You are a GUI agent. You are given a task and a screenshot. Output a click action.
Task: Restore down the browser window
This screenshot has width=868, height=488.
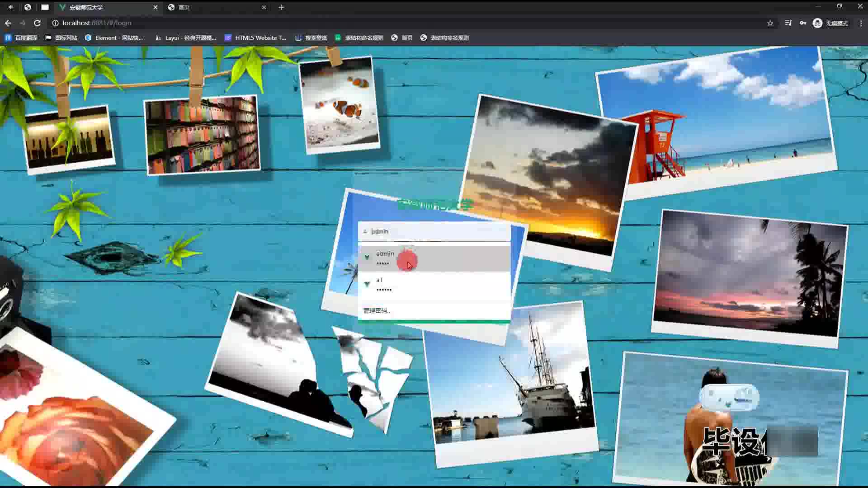pos(839,6)
